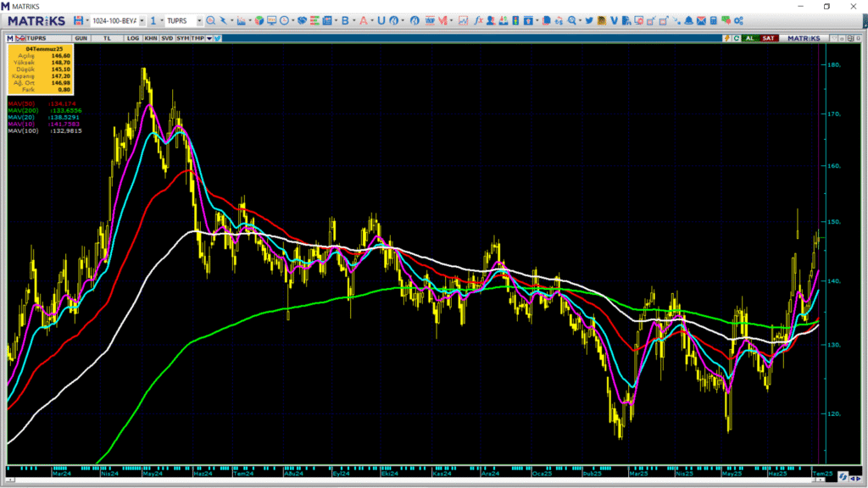Expand the TUPRS symbol dropdown
Image resolution: width=868 pixels, height=488 pixels.
(x=198, y=20)
